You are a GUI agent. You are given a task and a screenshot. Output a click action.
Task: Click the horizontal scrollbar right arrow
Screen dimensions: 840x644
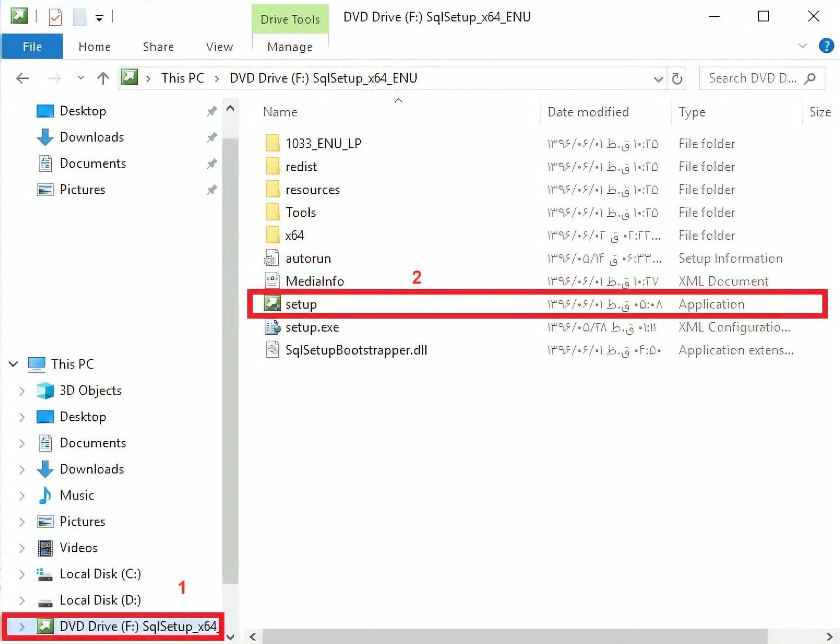[829, 637]
